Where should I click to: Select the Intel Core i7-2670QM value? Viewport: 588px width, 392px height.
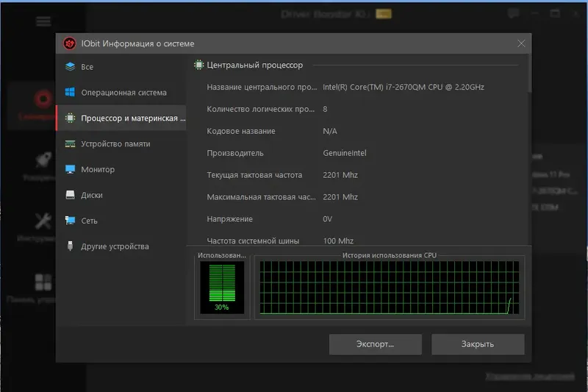pyautogui.click(x=404, y=87)
